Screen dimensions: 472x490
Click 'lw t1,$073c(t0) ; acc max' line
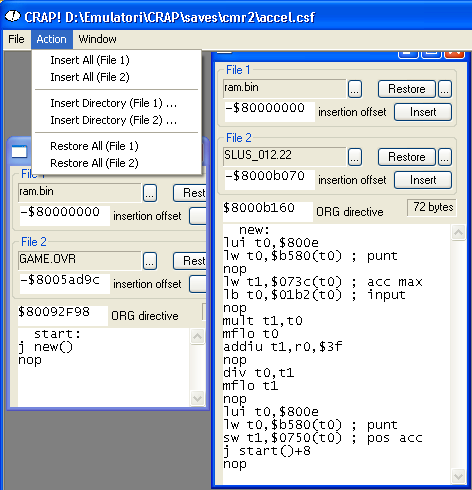click(323, 282)
